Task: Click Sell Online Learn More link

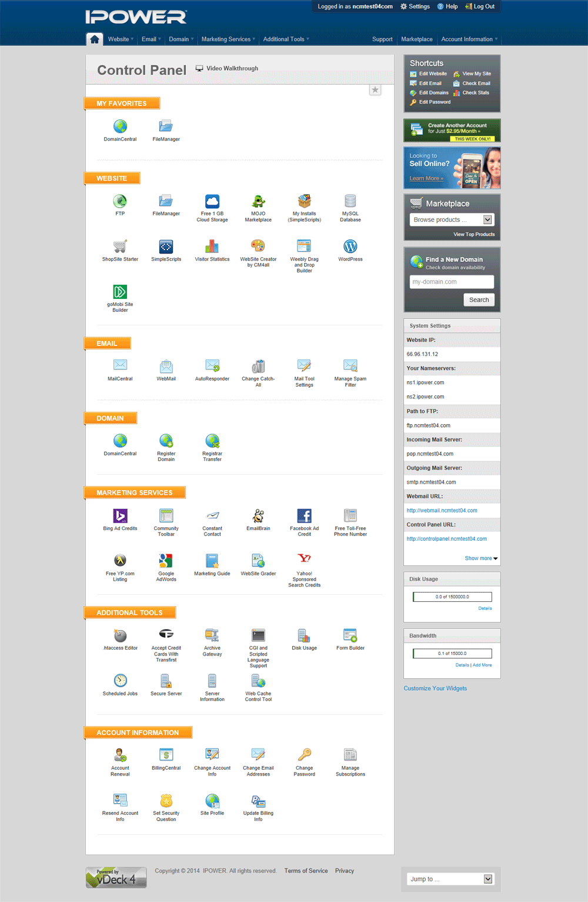Action: (426, 178)
